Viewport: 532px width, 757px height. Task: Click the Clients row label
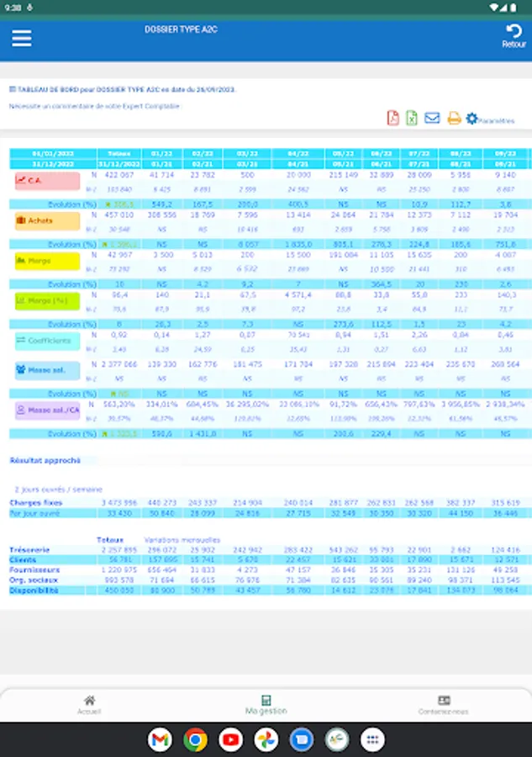click(x=23, y=560)
